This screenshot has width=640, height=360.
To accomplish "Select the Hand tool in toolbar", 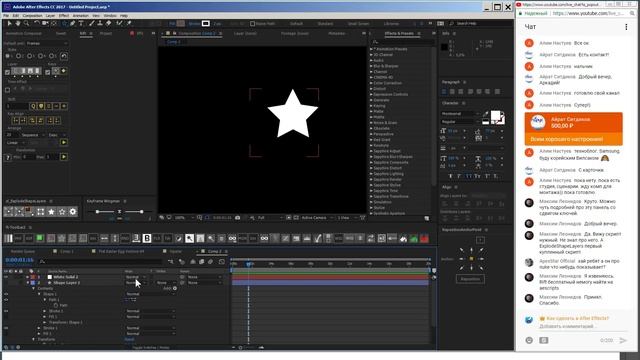I will [x=18, y=24].
